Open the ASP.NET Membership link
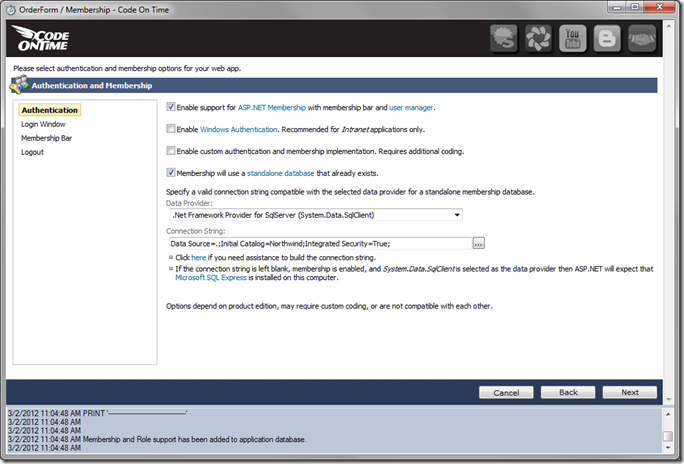684x464 pixels. [272, 108]
